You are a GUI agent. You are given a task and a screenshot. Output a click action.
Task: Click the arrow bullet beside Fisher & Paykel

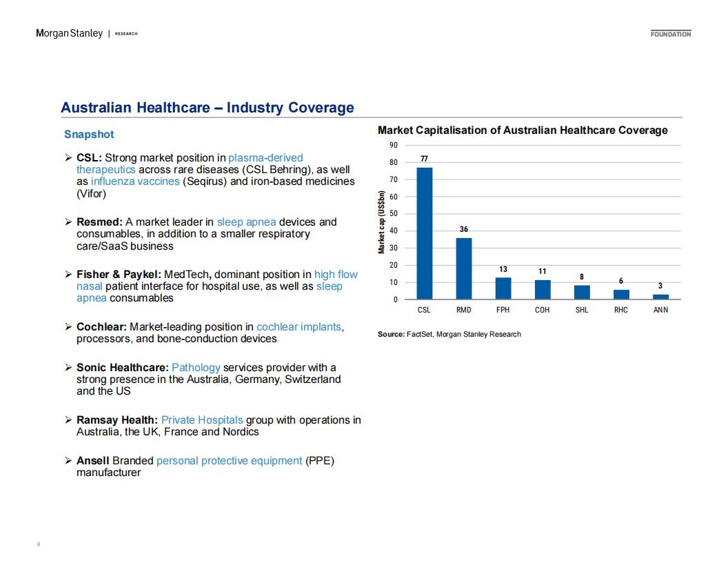[68, 275]
